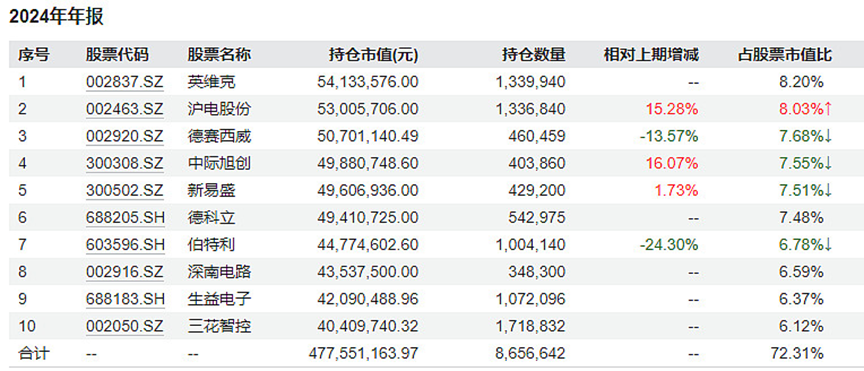Click the 股票名称 column header

click(x=219, y=55)
